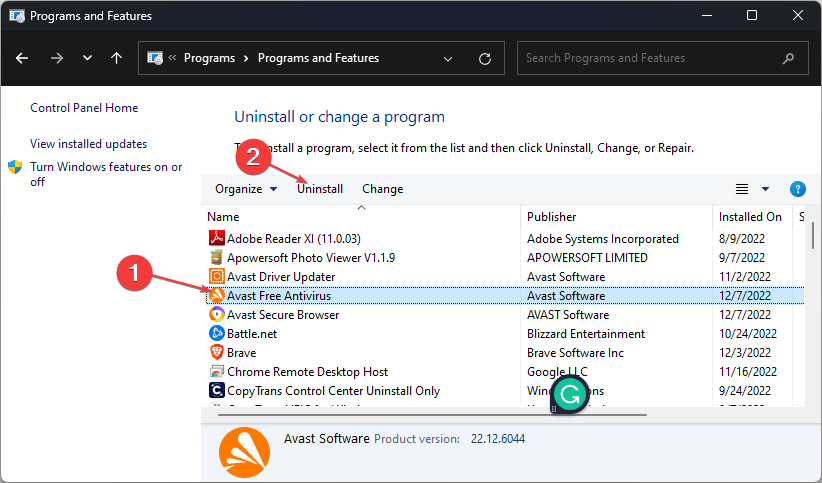Click the horizontal scrollbar of the list
822x483 pixels.
432,415
